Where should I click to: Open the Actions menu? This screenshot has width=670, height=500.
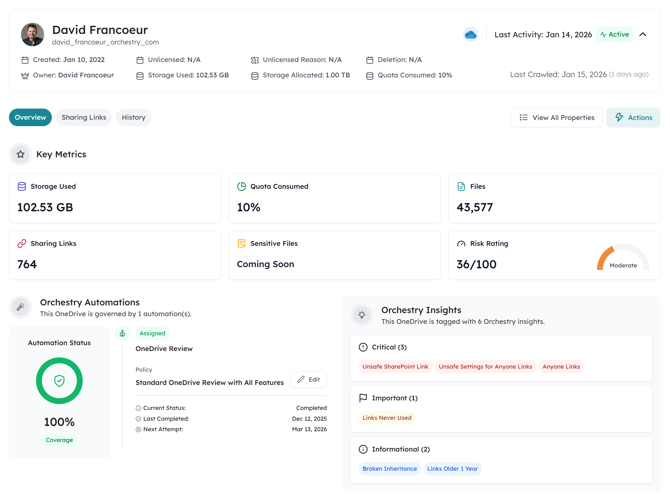[633, 118]
